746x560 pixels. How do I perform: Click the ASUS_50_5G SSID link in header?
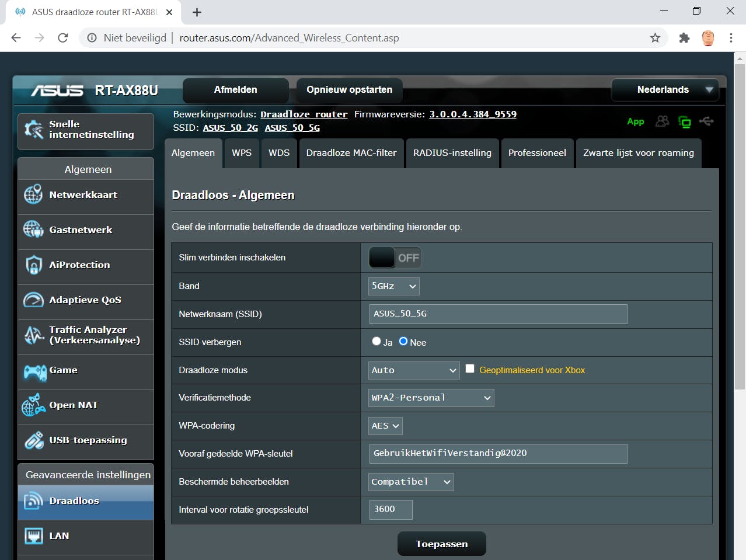(292, 128)
